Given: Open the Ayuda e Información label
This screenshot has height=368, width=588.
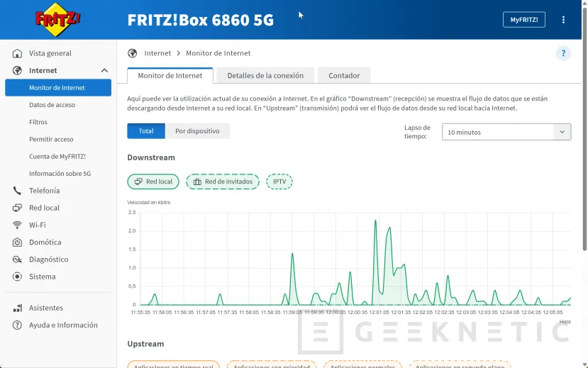Looking at the screenshot, I should tap(63, 325).
